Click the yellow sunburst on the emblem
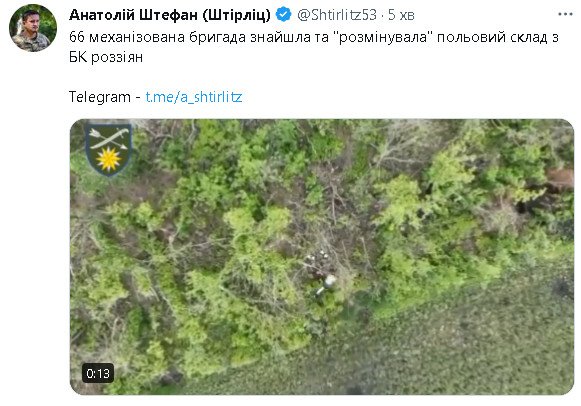Viewport: 581px width, 406px height. point(108,159)
